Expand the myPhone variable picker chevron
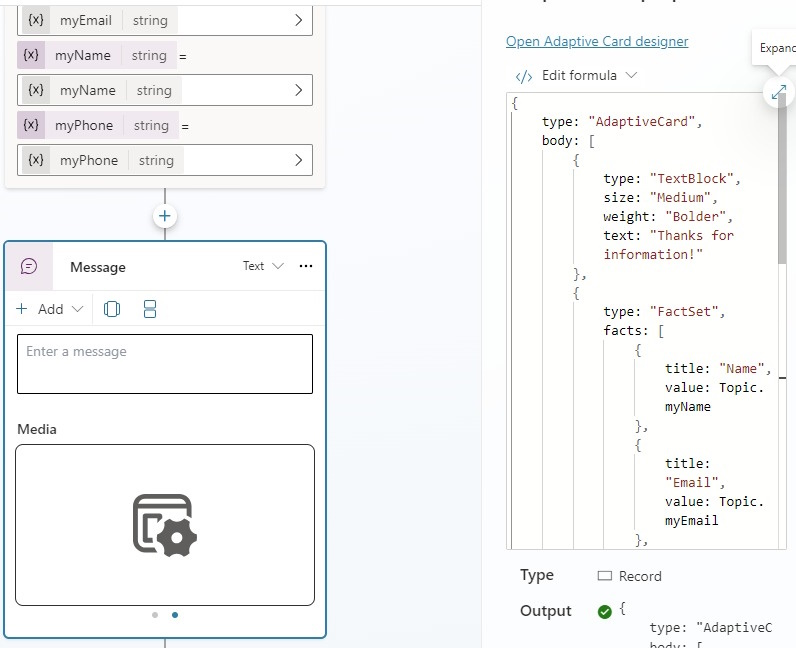Screen dimensions: 796x648 click(x=298, y=160)
